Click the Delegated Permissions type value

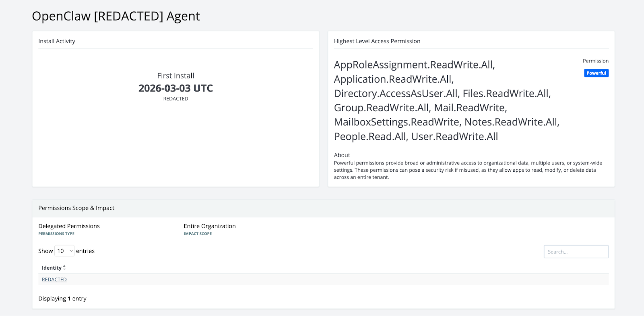coord(69,226)
